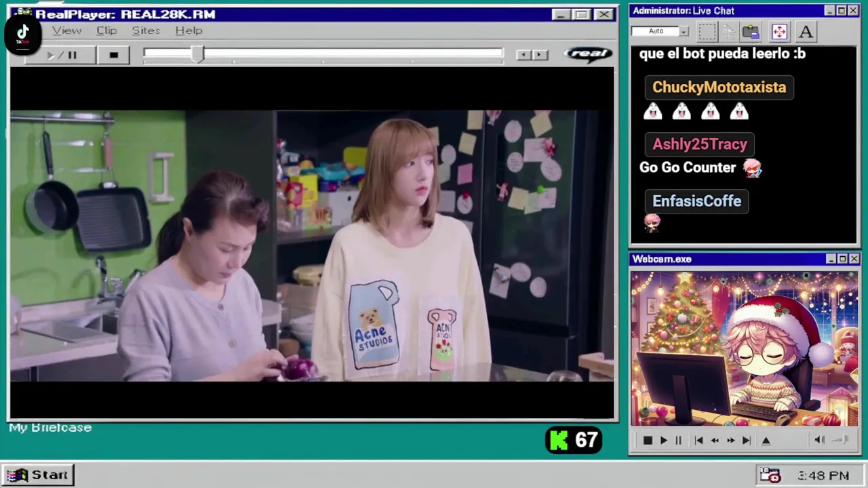Click 'que el bot pueda leerlo :b' message
This screenshot has width=868, height=488.
(x=722, y=54)
